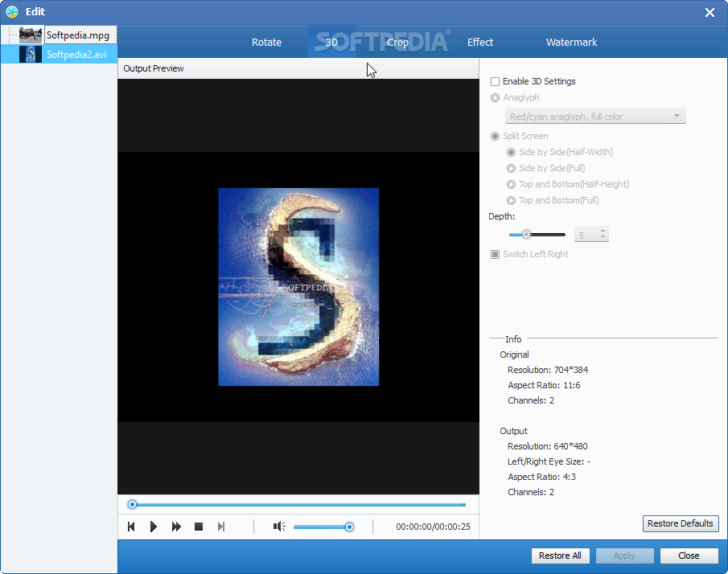This screenshot has width=728, height=574.
Task: Choose Side by Side(Half-Width) mode
Action: click(x=511, y=152)
